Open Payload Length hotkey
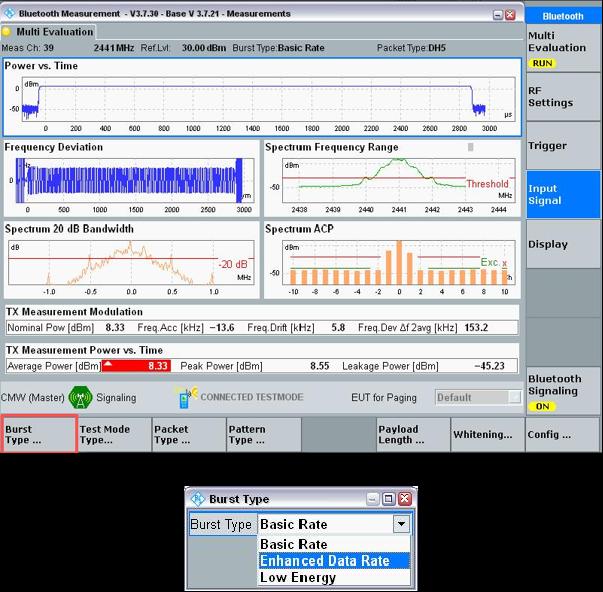Viewport: 603px width, 592px height. (x=413, y=435)
